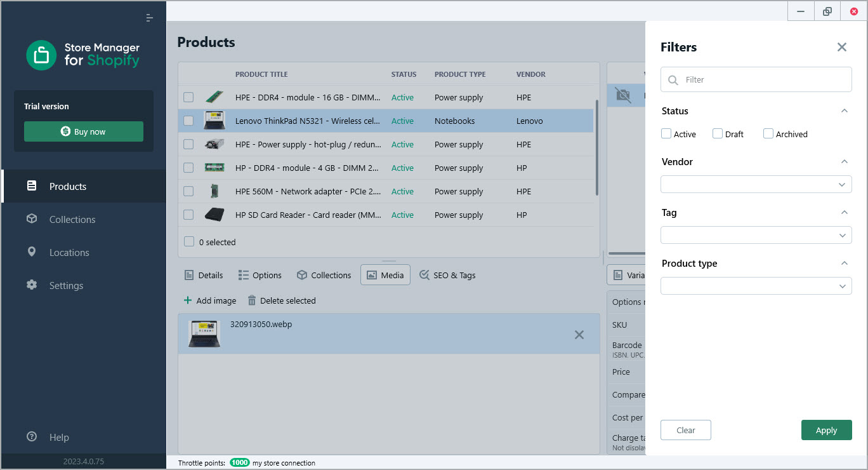The height and width of the screenshot is (470, 868).
Task: Remove 320913050.webp with the X icon
Action: pyautogui.click(x=579, y=335)
